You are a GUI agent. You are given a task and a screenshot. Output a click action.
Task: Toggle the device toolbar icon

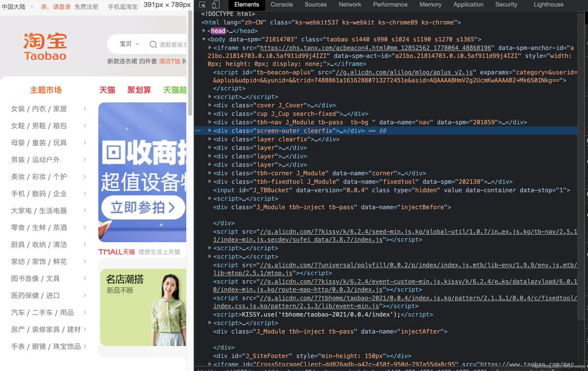(216, 5)
